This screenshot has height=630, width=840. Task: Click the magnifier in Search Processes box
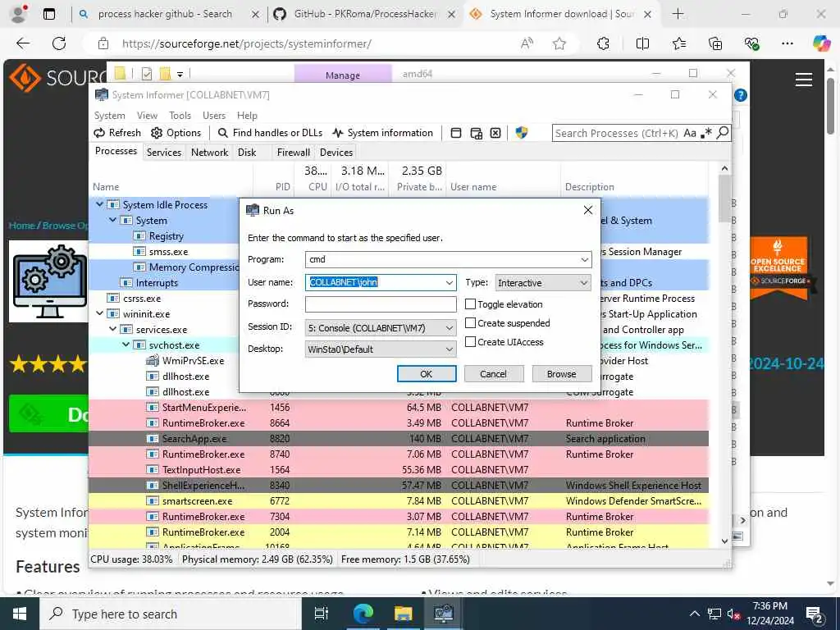723,132
